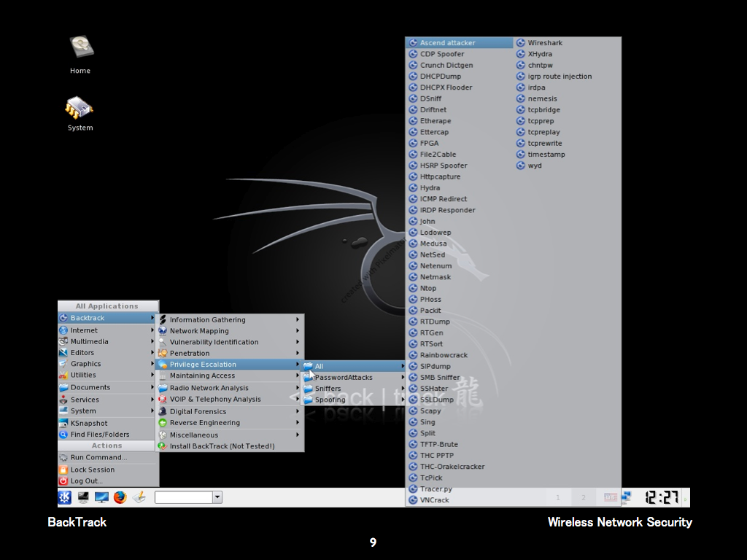The width and height of the screenshot is (747, 560).
Task: Switch to virtual desktop 2 pager
Action: (583, 498)
